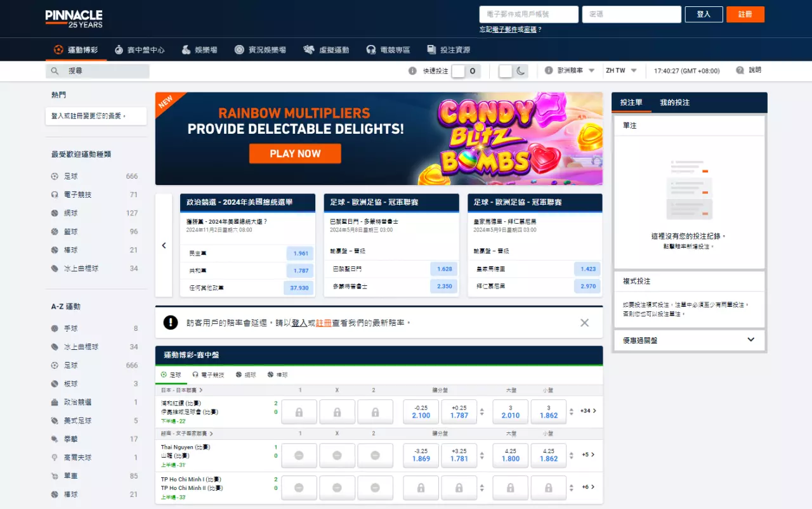Click the help question mark icon beside 說明
Viewport: 812px width, 509px height.
740,70
